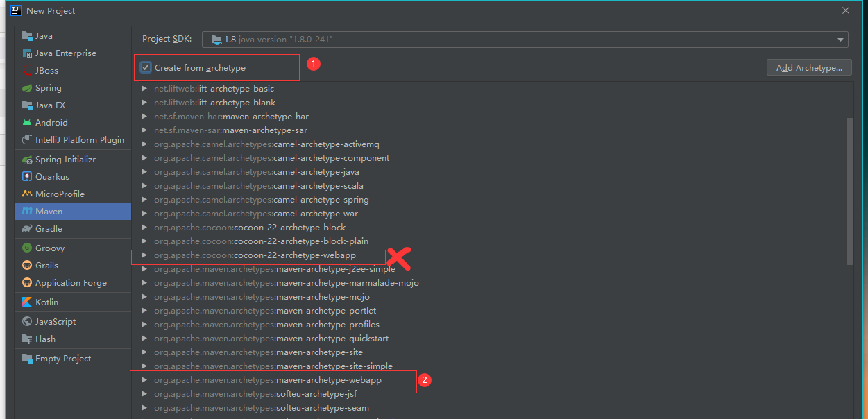This screenshot has width=868, height=419.
Task: Expand maven-archetype-quickstart tree arrow
Action: [144, 339]
